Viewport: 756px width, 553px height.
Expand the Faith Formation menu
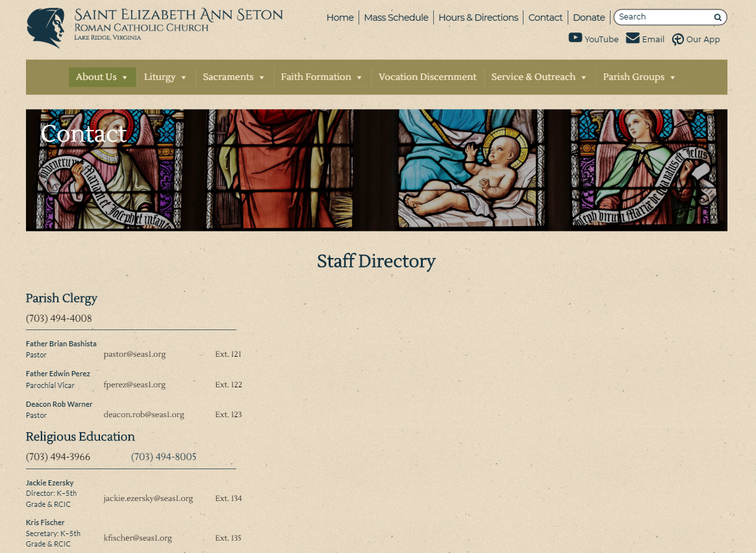click(x=321, y=77)
